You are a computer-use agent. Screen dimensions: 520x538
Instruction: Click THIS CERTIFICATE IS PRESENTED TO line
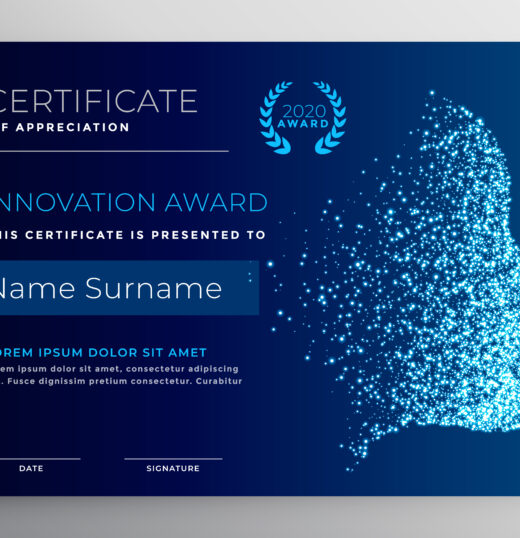tap(133, 235)
